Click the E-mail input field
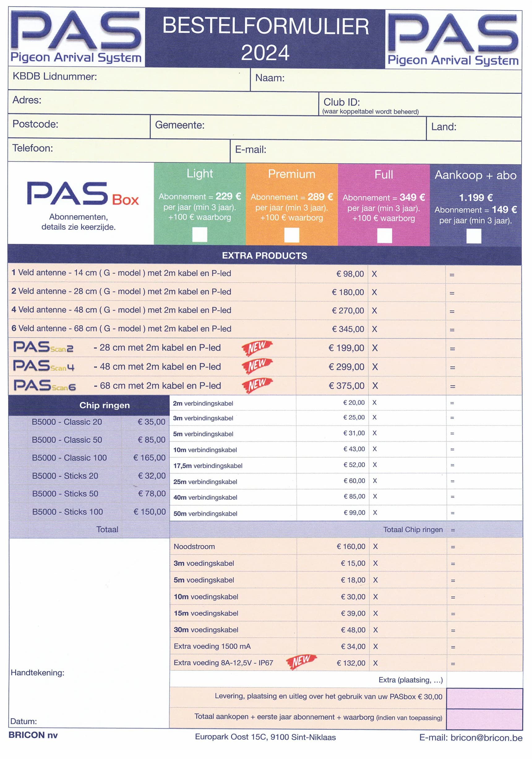The height and width of the screenshot is (759, 532). point(375,152)
